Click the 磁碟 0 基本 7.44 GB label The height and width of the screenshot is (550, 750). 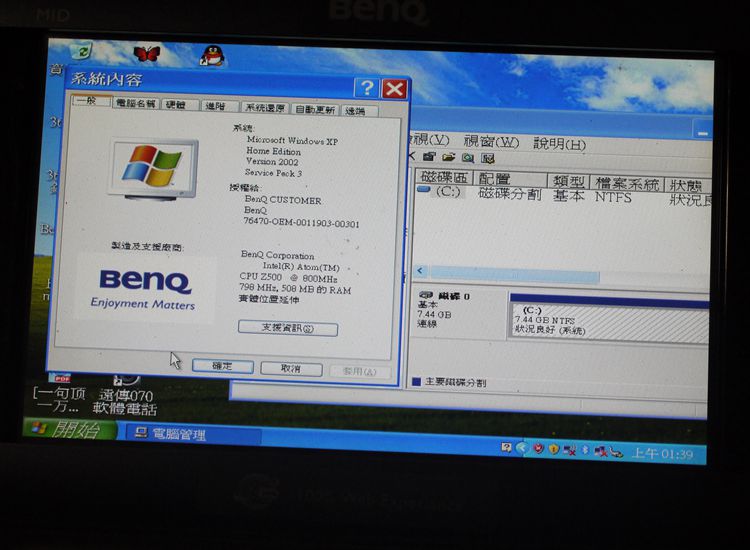pos(458,312)
